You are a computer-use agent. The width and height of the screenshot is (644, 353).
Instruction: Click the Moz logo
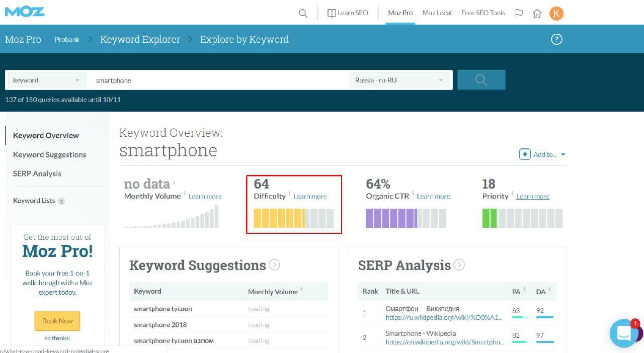coord(25,11)
